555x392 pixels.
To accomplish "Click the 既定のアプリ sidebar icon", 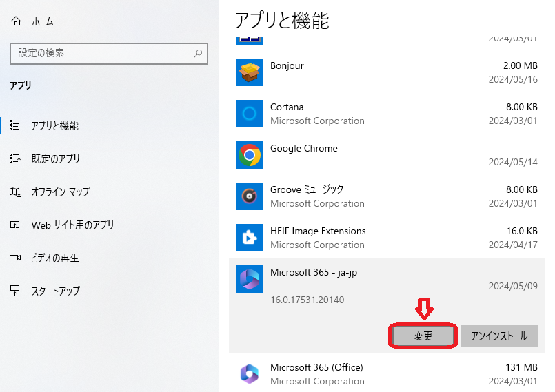I will (x=15, y=158).
